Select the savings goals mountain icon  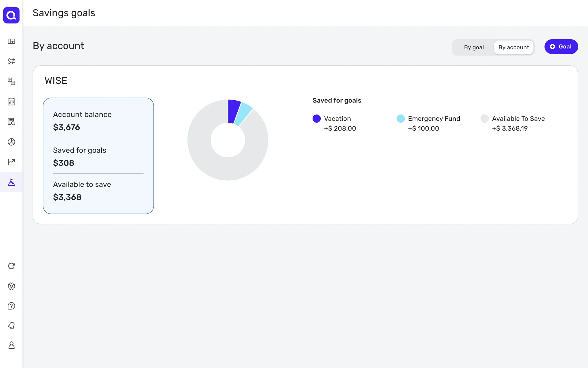click(x=11, y=182)
